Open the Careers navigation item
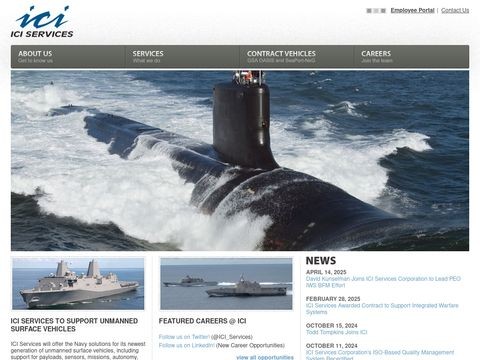The image size is (480, 360). coord(411,57)
